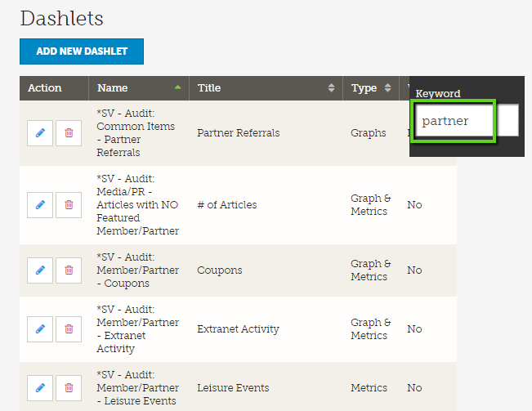Edit the Leisure Events dashlet
The width and height of the screenshot is (532, 411).
(x=40, y=388)
